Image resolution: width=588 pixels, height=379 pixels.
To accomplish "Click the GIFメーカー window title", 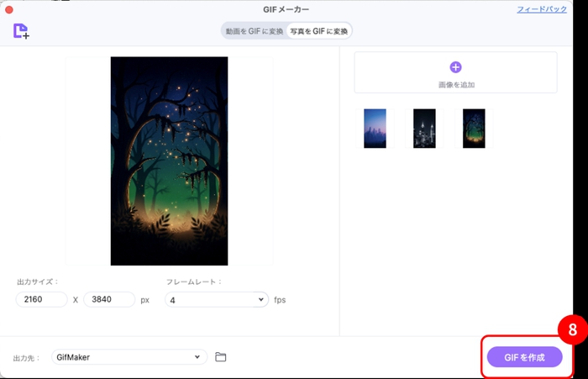I will (x=286, y=9).
